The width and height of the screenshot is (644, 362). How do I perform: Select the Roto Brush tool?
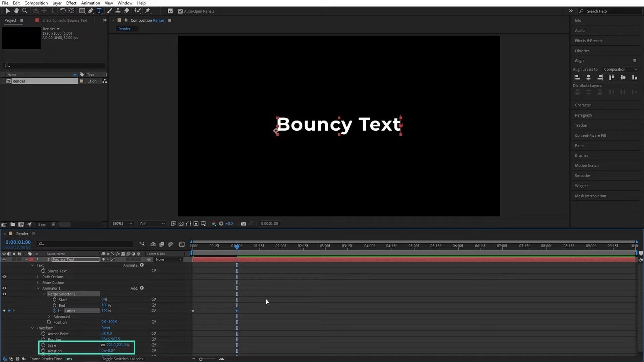pos(137,11)
